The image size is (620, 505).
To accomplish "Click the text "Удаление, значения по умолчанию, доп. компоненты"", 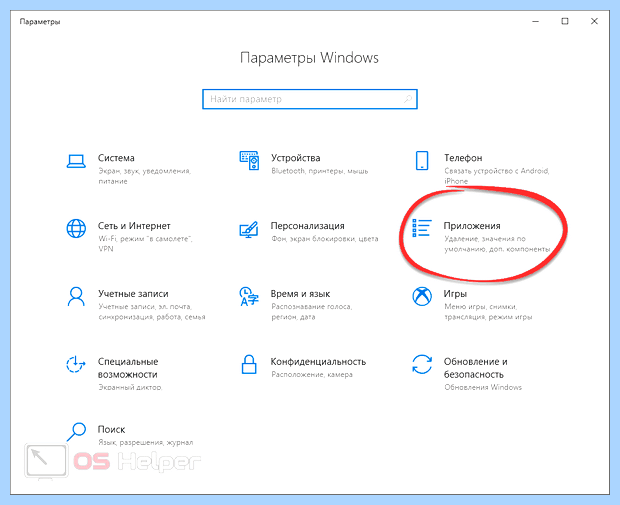I will coord(497,244).
